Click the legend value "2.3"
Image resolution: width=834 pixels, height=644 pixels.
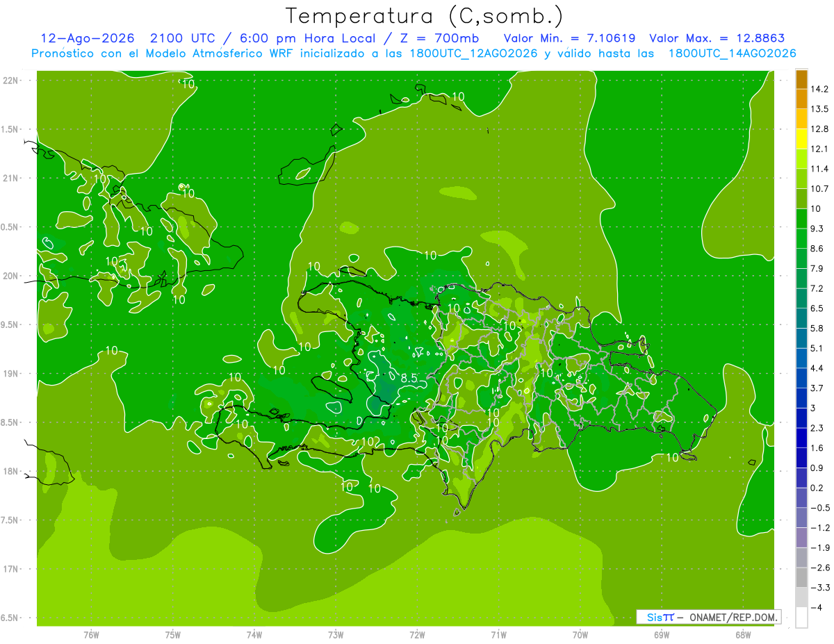click(817, 428)
